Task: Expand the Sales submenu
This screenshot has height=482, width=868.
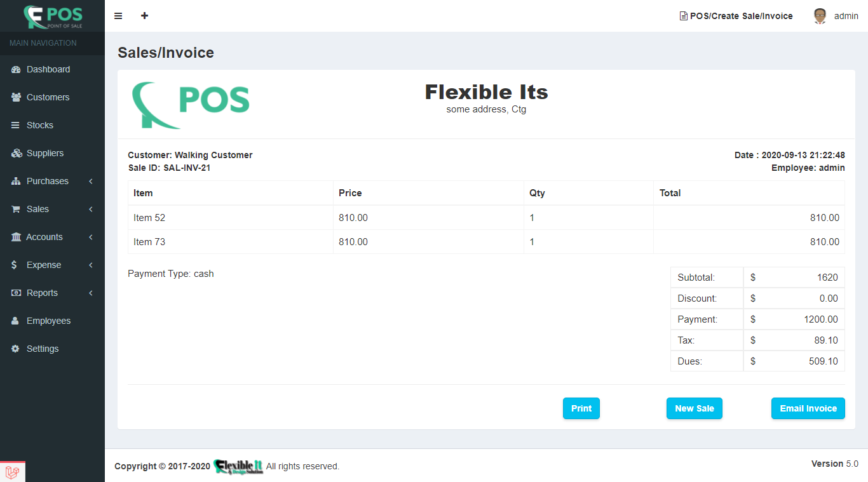Action: click(x=39, y=209)
